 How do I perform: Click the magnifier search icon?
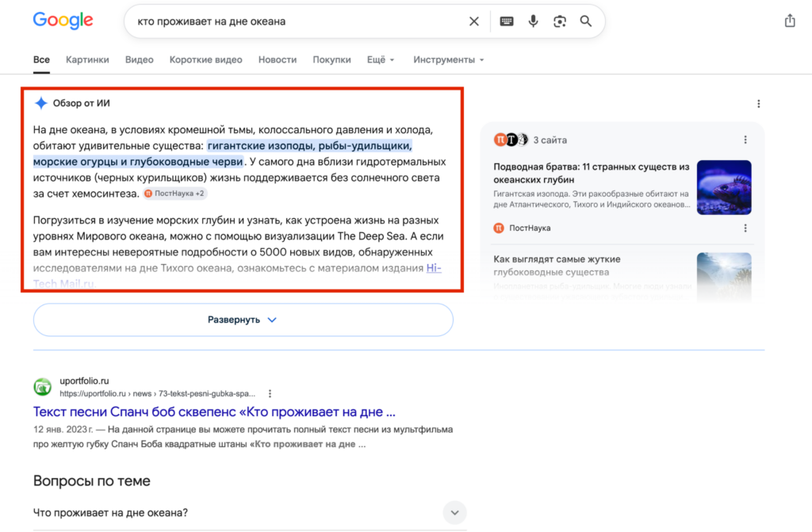coord(586,21)
